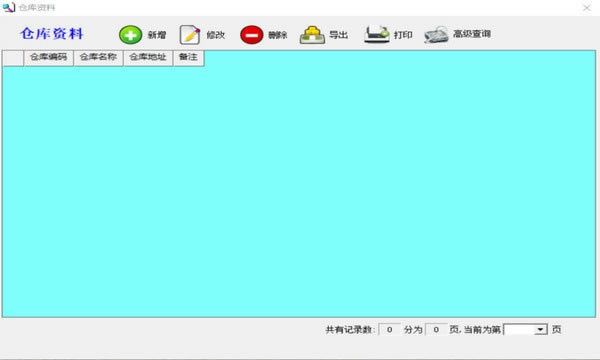Screen dimensions: 600x360
Task: Click the pencil 修改 edit icon
Action: (190, 35)
